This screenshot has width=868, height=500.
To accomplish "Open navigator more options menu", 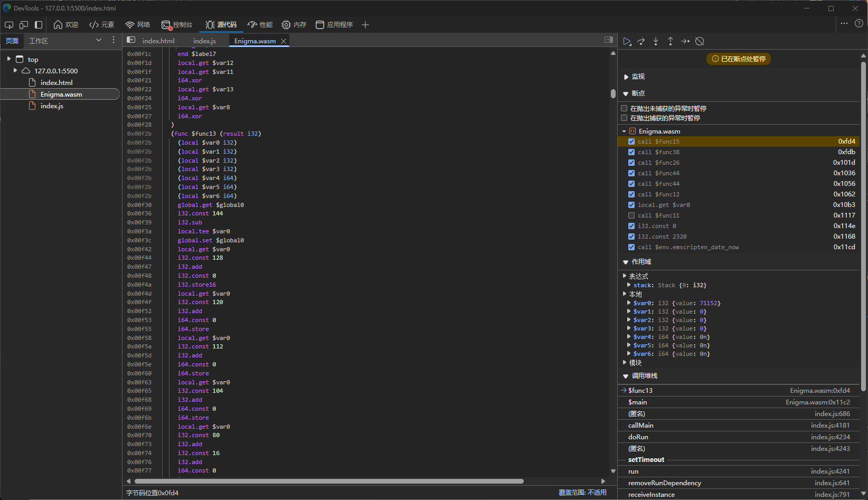I will pyautogui.click(x=114, y=40).
